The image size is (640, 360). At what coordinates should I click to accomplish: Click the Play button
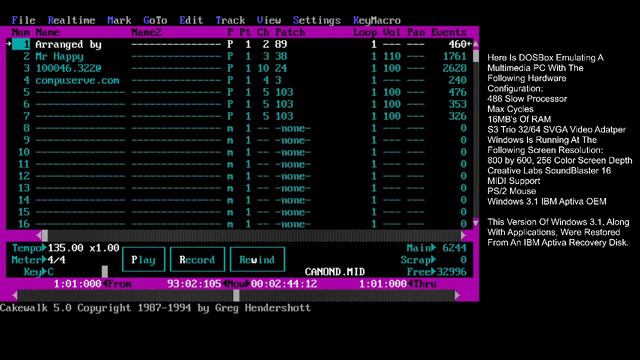coord(143,260)
